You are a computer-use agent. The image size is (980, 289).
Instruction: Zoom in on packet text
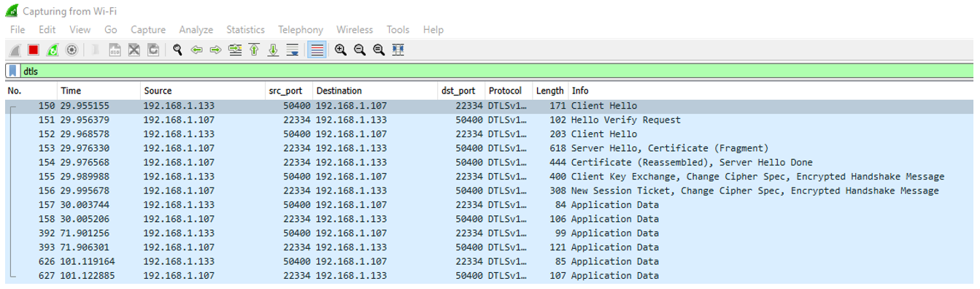click(x=341, y=50)
